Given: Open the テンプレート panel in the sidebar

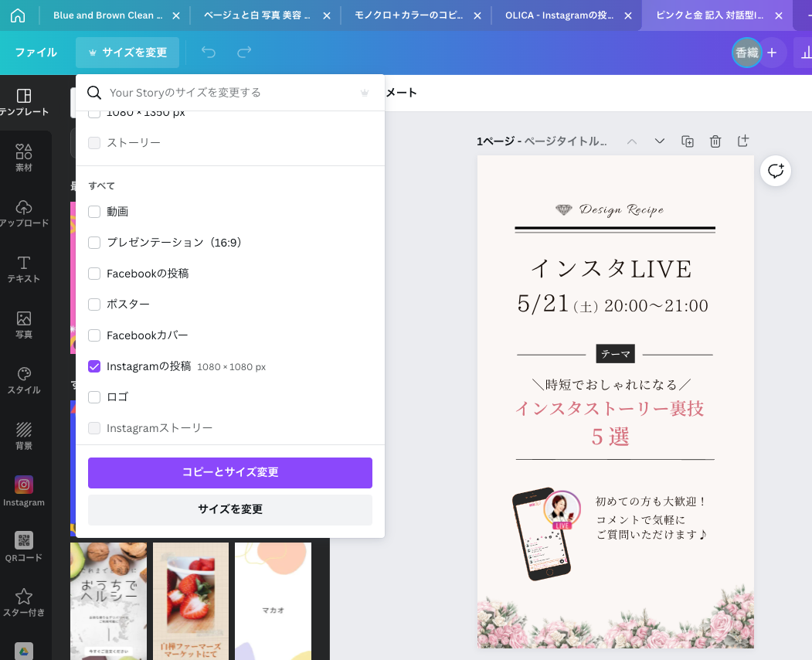Looking at the screenshot, I should tap(24, 100).
